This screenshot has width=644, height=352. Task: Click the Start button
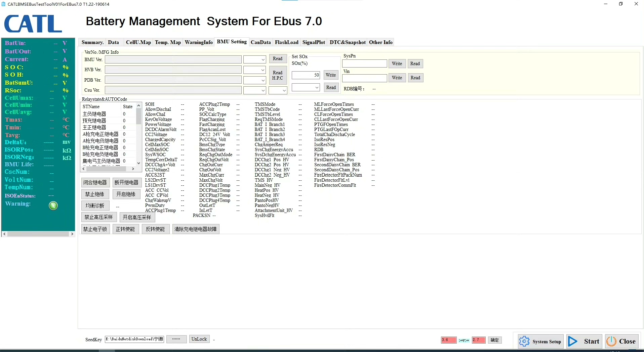click(x=584, y=342)
